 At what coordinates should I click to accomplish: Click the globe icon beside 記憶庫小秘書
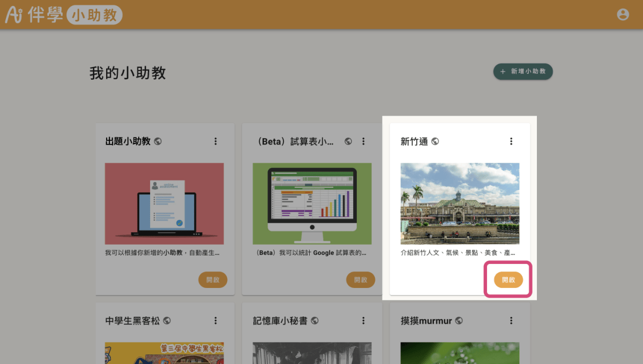(x=315, y=321)
